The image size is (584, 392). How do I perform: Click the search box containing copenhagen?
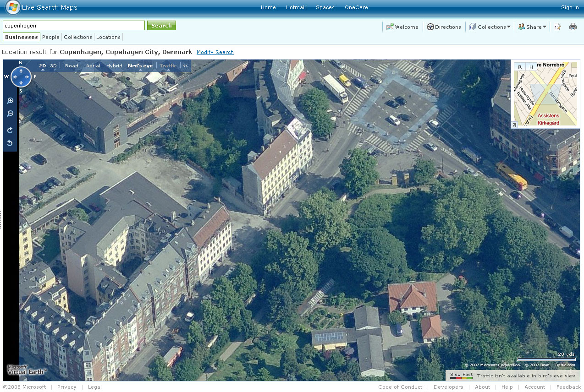(73, 26)
